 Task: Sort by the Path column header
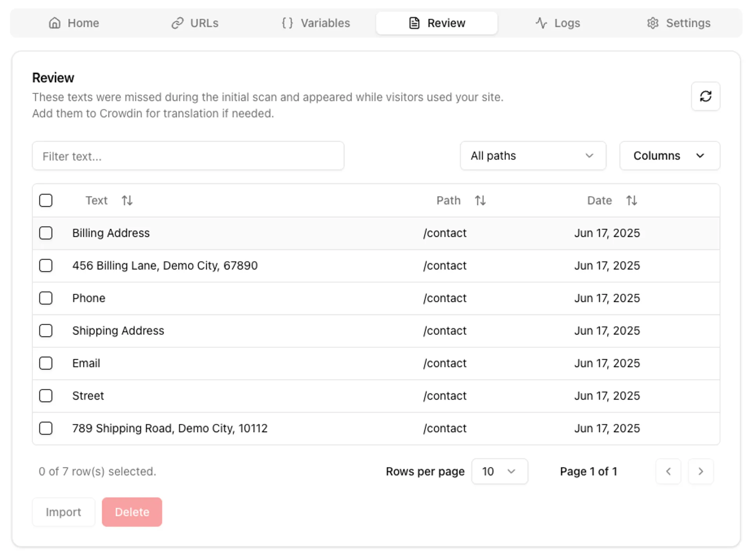461,201
